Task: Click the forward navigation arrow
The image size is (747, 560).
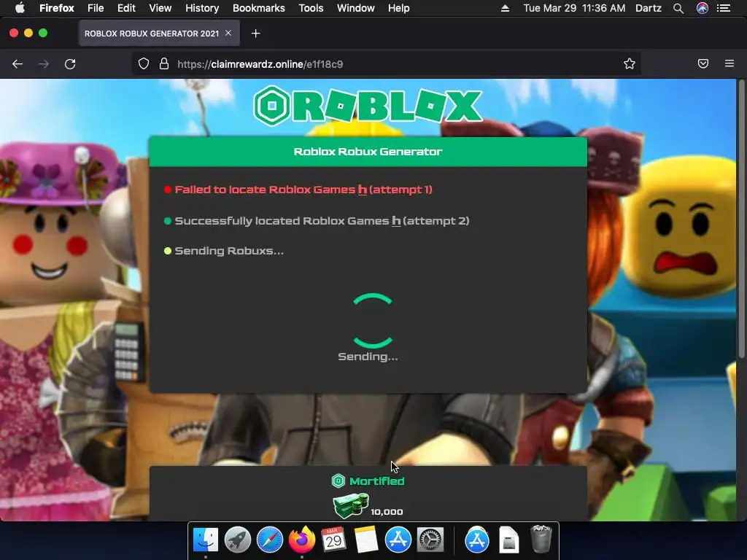Action: (x=44, y=64)
